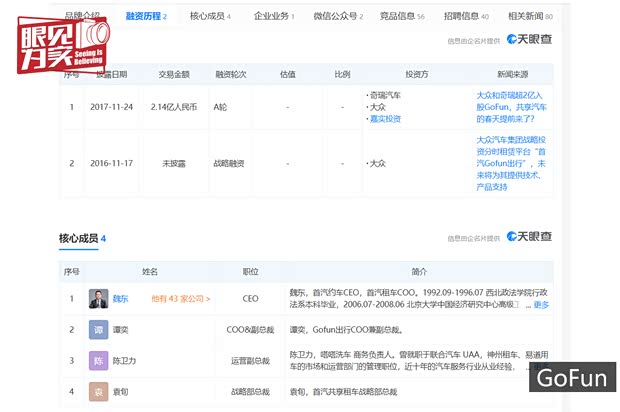Click the 天眼查 logo beside 核心成员 heading
Screen dimensions: 620x412
pos(529,238)
